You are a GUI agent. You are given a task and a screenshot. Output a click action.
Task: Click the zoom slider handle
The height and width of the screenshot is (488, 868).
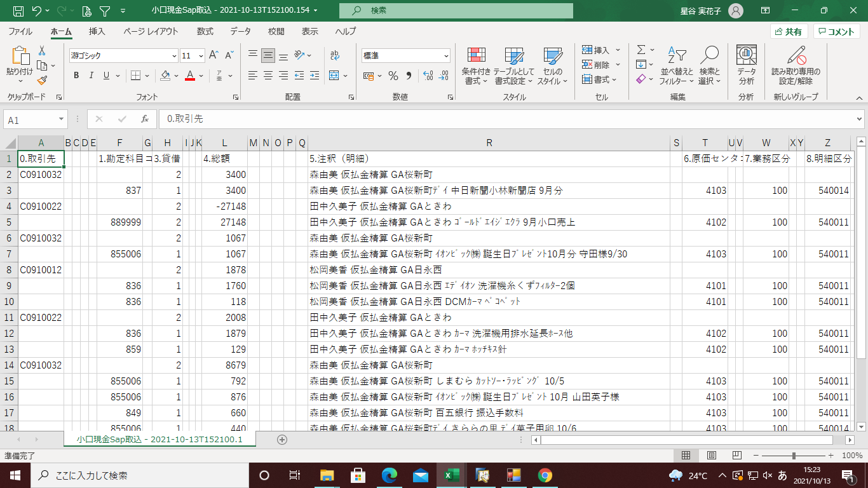[x=794, y=456]
